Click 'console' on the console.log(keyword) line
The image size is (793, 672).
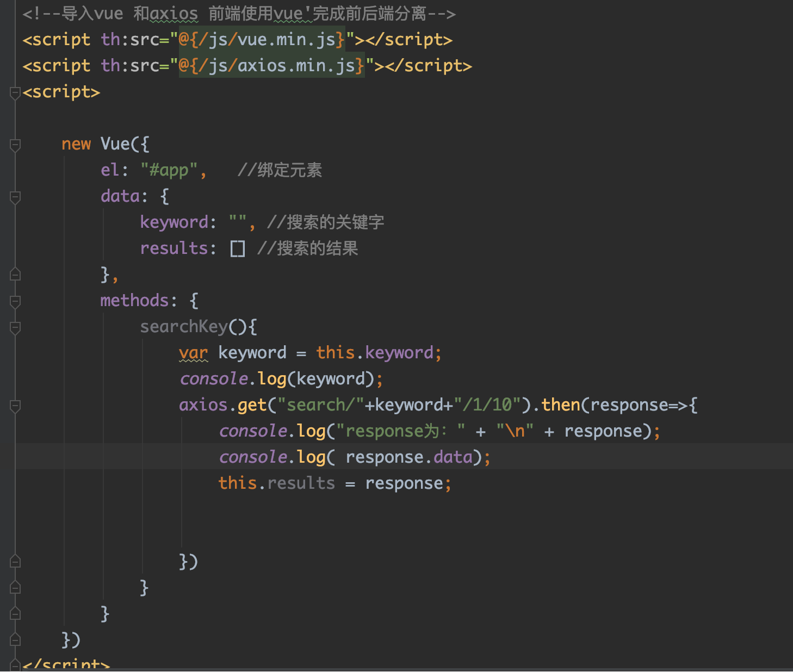point(214,379)
